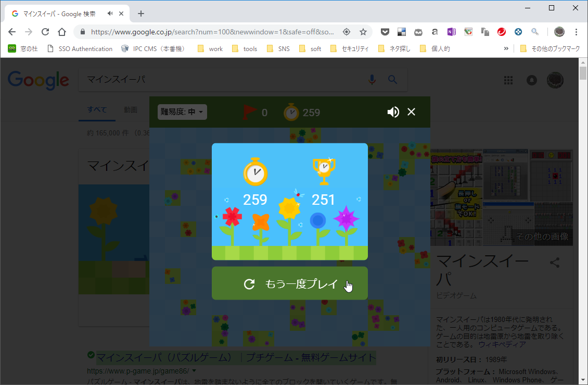588x385 pixels.
Task: Open the Pocket extension icon
Action: tap(385, 31)
